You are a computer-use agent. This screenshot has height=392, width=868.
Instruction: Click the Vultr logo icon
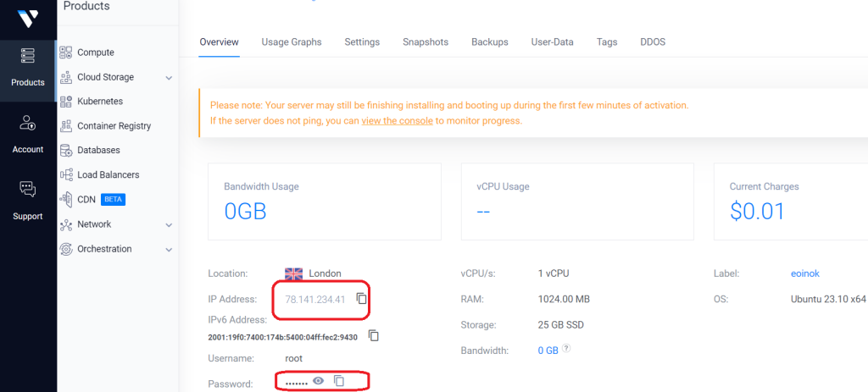pyautogui.click(x=26, y=19)
